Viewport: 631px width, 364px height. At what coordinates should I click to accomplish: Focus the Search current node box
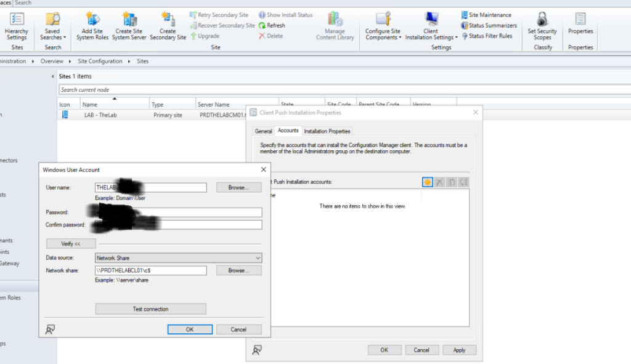(344, 90)
